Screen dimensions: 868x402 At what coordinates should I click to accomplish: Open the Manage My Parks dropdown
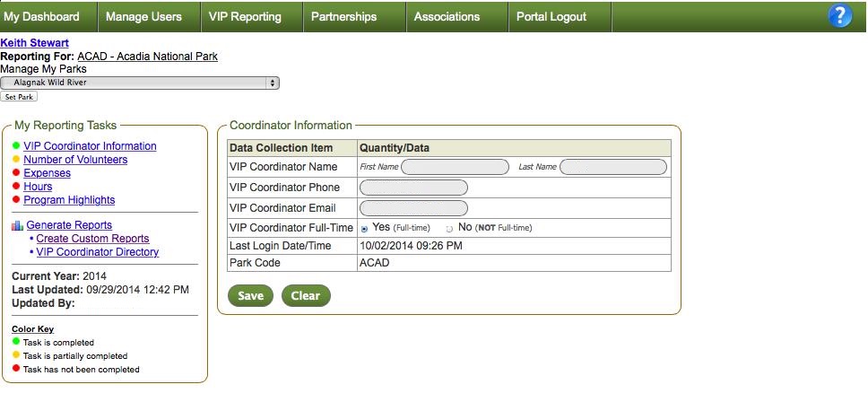[140, 83]
